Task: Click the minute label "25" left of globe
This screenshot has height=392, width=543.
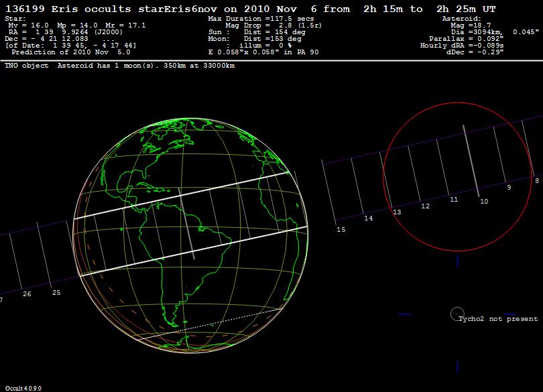Action: point(56,293)
